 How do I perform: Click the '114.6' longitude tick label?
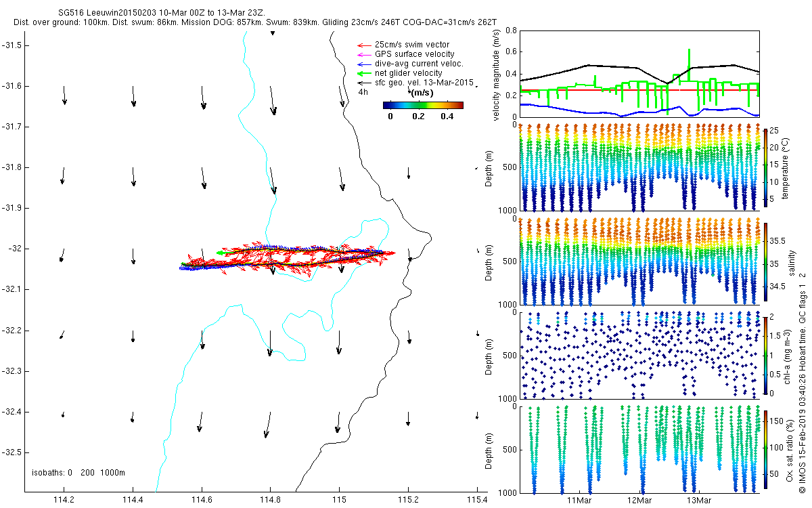coord(202,501)
